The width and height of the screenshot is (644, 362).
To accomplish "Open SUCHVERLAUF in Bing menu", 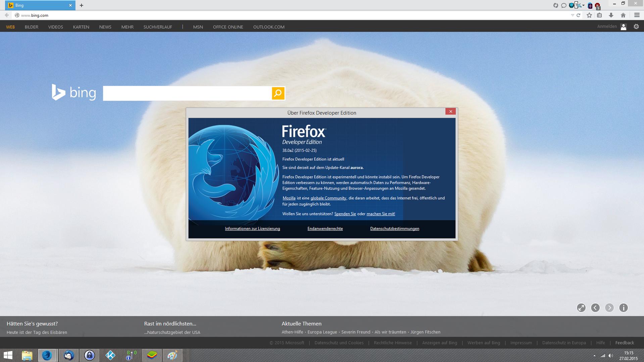I will pos(158,27).
